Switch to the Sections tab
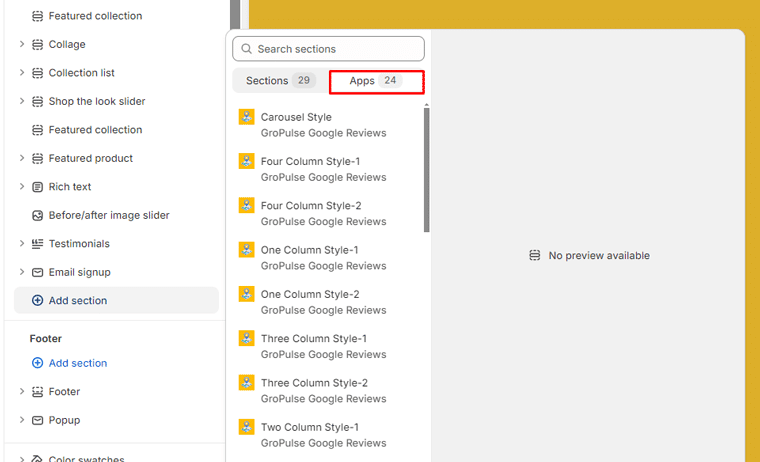Screen dimensions: 760x462 (x=281, y=80)
